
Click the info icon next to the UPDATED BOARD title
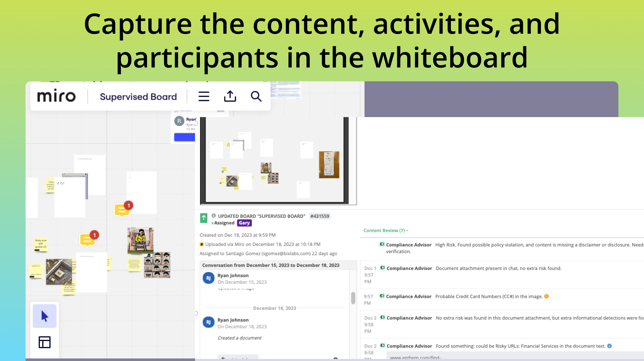tap(214, 216)
